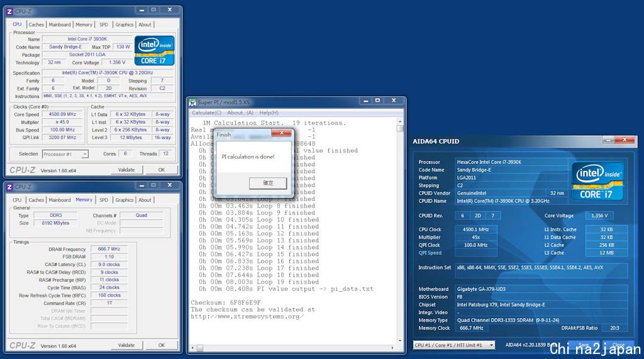Open SPD tab in top CPU-Z window
Screen dimensions: 644x359
click(104, 25)
